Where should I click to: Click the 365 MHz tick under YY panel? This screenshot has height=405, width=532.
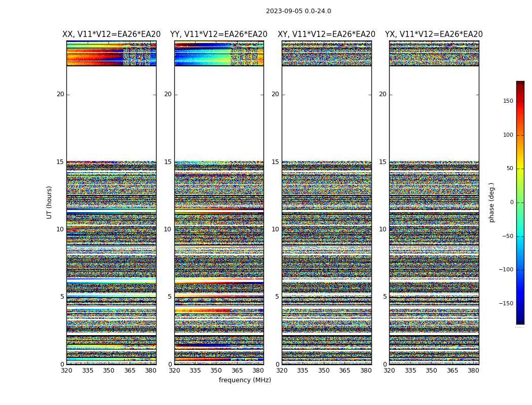pos(237,371)
